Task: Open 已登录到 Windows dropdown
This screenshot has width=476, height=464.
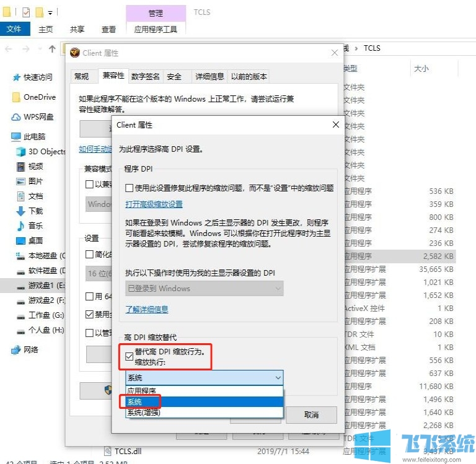Action: (x=205, y=288)
